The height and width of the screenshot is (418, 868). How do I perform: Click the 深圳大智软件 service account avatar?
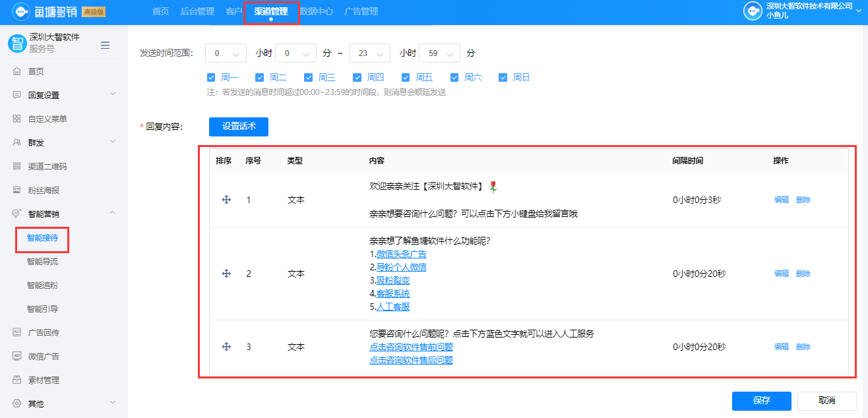[16, 44]
